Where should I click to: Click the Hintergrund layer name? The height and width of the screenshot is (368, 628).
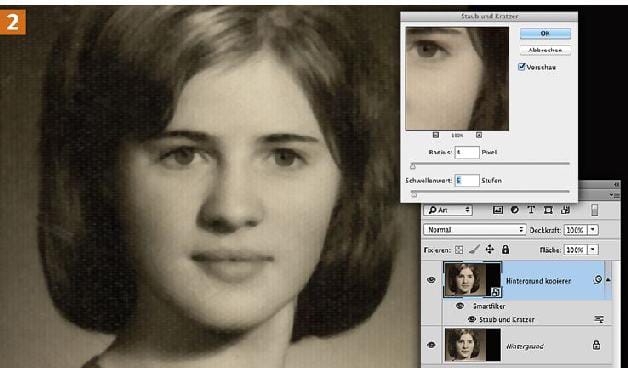(525, 346)
